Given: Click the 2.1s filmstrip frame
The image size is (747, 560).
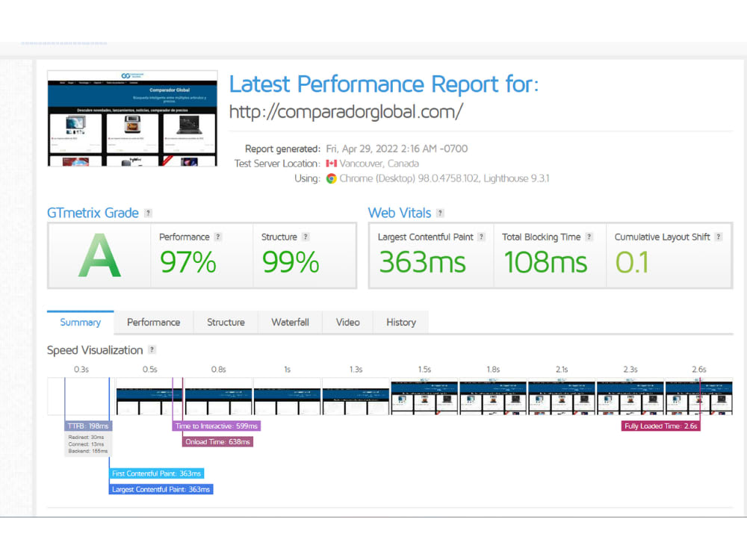Looking at the screenshot, I should tap(562, 396).
